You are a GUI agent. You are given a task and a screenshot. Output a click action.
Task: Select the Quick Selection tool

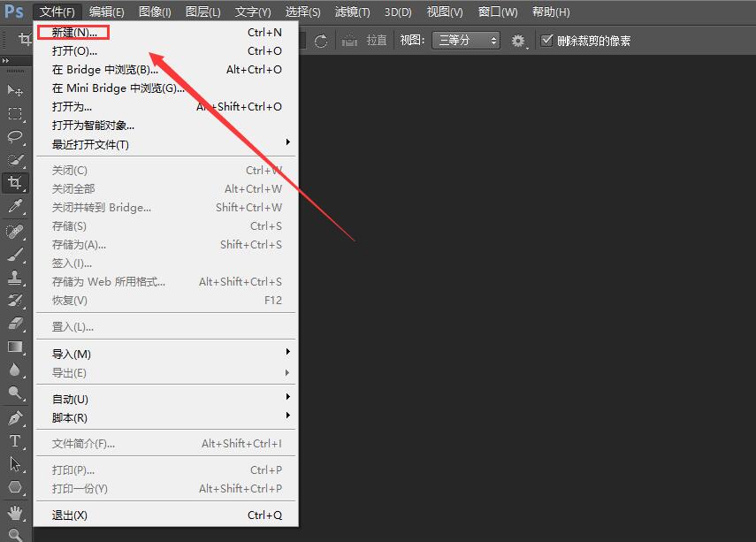(x=15, y=160)
